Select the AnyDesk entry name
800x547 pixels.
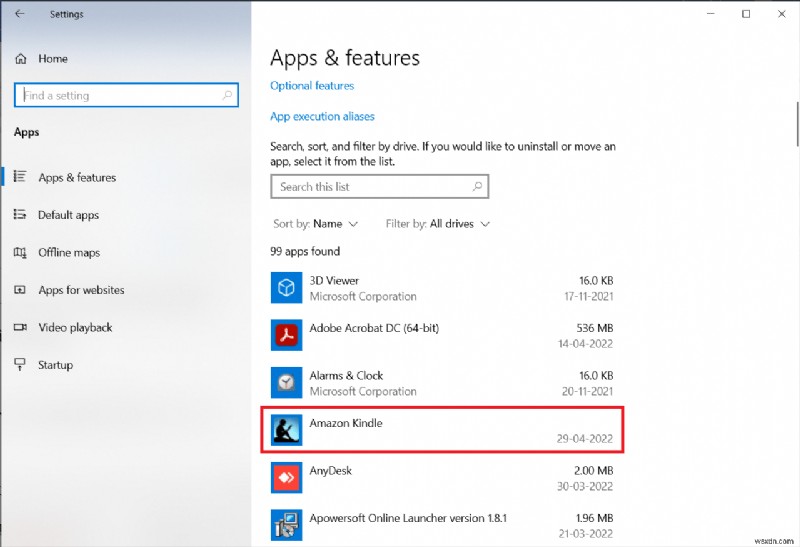tap(331, 470)
